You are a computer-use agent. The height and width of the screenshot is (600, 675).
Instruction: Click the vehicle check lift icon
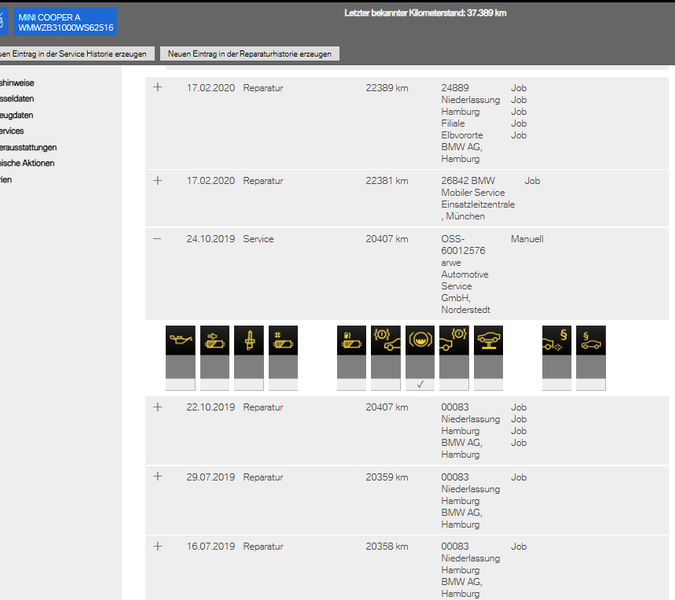click(489, 340)
